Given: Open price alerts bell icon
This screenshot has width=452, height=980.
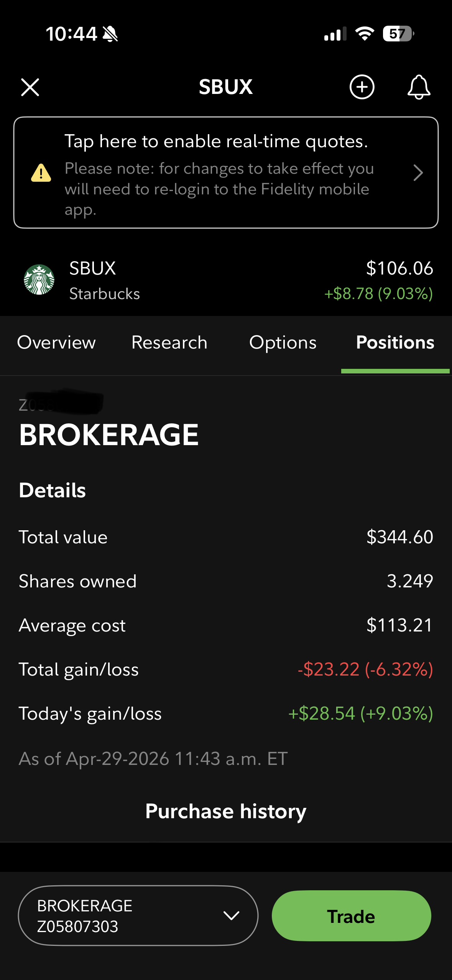Looking at the screenshot, I should click(x=419, y=87).
